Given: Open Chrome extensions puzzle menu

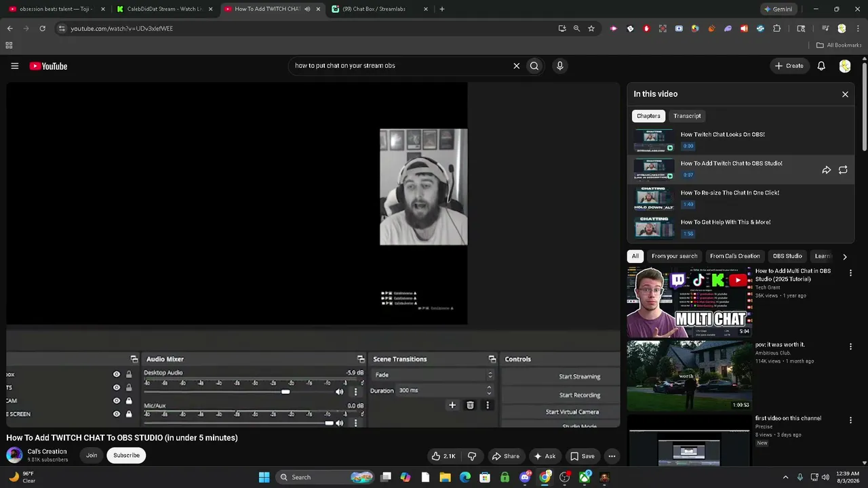Looking at the screenshot, I should click(777, 28).
